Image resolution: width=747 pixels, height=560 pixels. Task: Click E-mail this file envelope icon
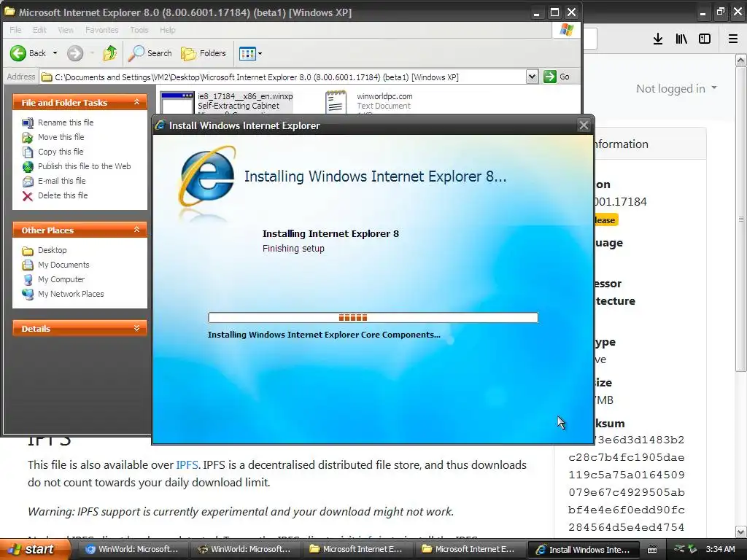(x=28, y=182)
